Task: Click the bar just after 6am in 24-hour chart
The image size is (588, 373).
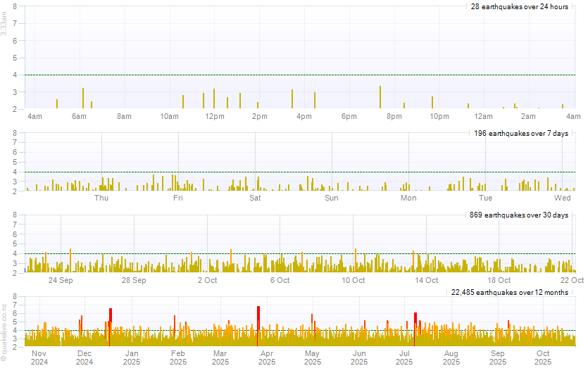Action: pyautogui.click(x=83, y=99)
